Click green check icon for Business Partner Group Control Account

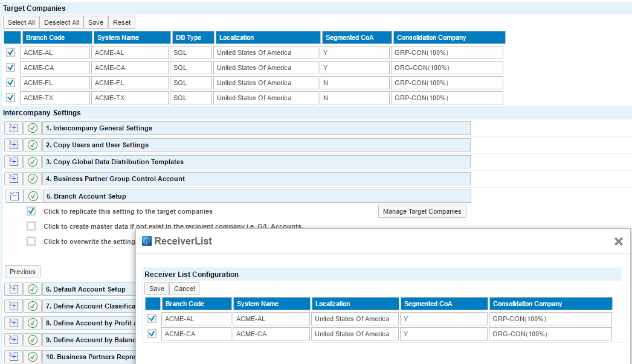tap(33, 179)
